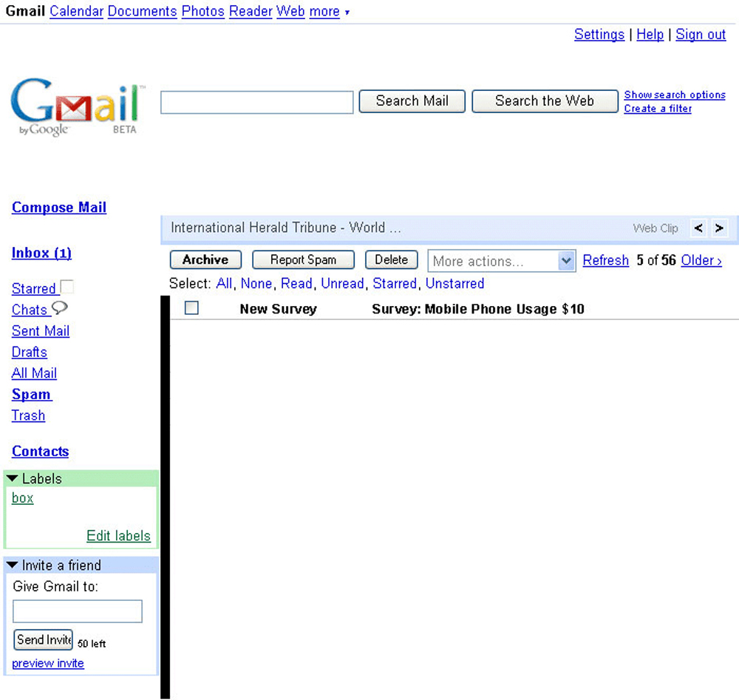This screenshot has width=739, height=700.
Task: Open Documents from top navigation
Action: point(143,11)
